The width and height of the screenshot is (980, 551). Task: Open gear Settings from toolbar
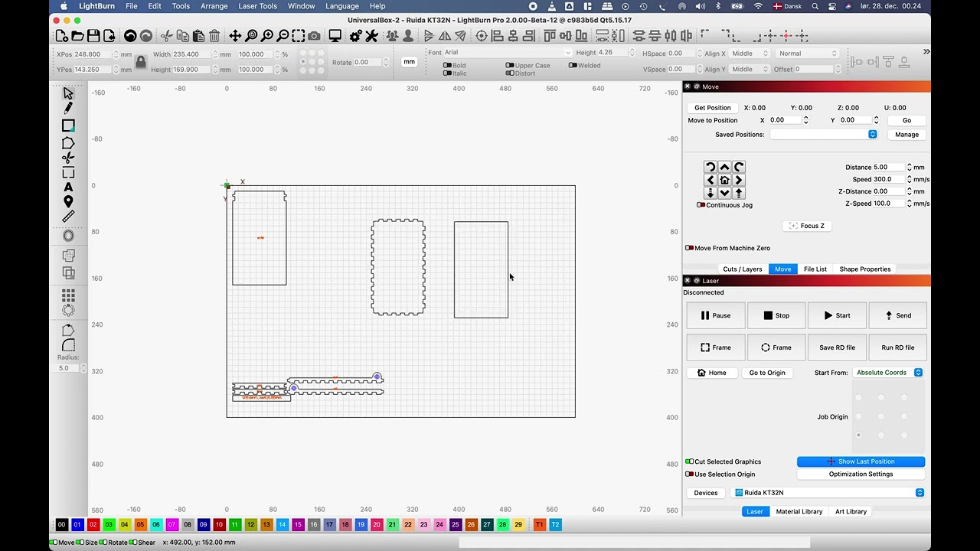pos(355,36)
